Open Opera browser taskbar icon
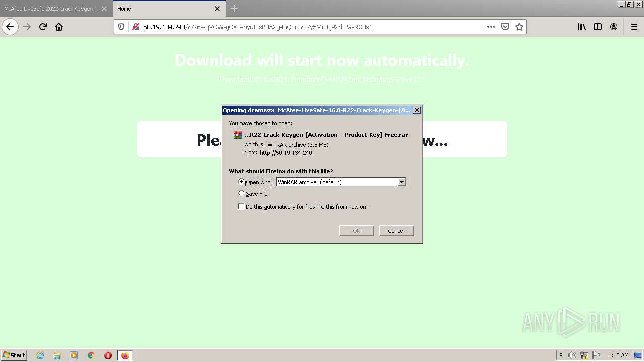This screenshot has height=362, width=644. tap(108, 355)
